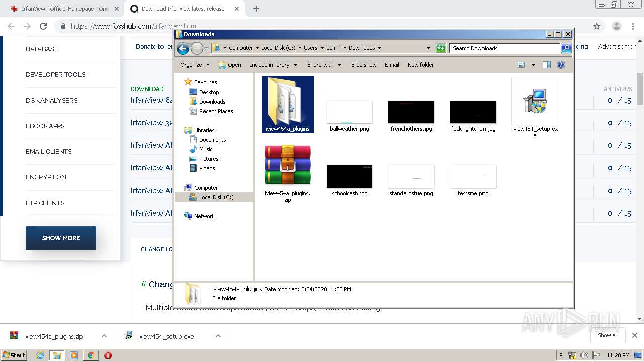Focus the Search Downloads field
644x362 pixels.
[505, 48]
